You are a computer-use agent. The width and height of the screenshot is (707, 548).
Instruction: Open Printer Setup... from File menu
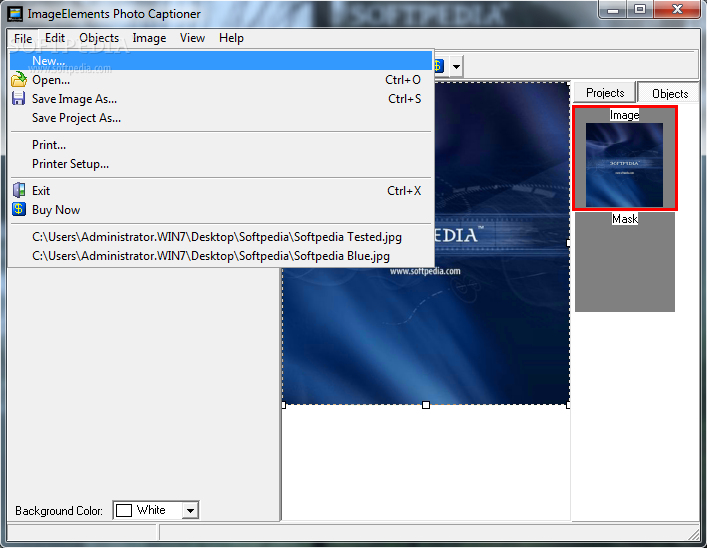221,164
